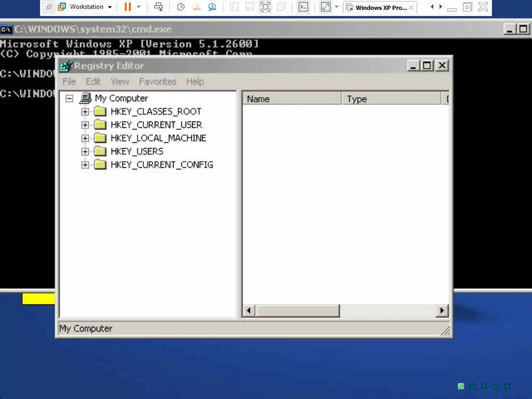
Task: Expand HKEY_CURRENT_USER
Action: [85, 125]
